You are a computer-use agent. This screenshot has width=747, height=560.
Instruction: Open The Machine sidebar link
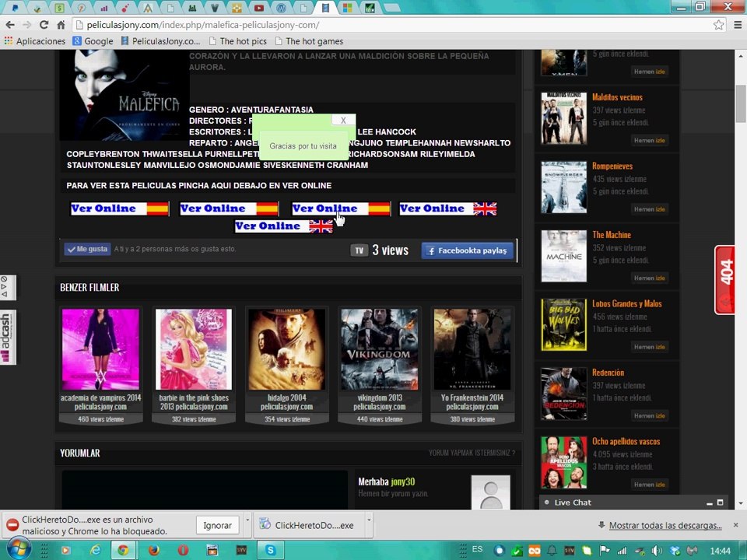coord(612,235)
